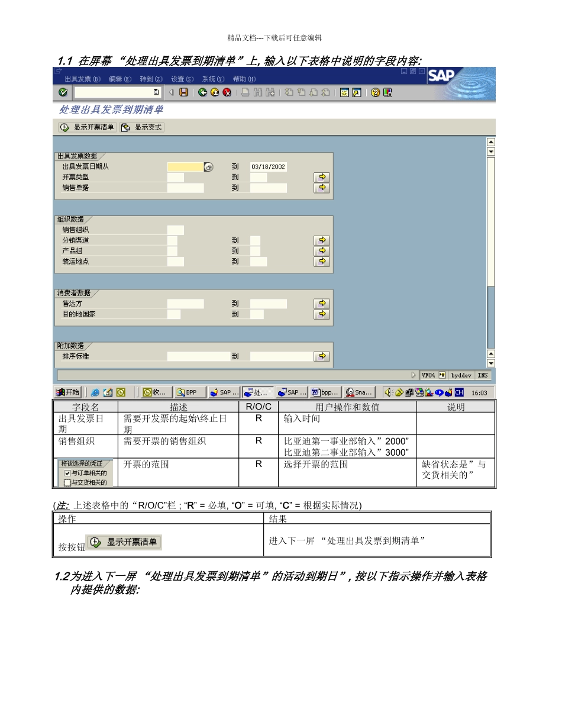Image resolution: width=562 pixels, height=728 pixels.
Task: Launch Internet Explorer from quick launch
Action: tap(95, 392)
